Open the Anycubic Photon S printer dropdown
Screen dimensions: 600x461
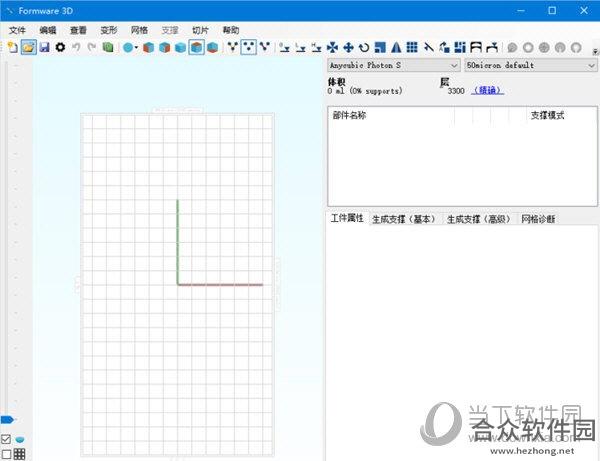(x=393, y=65)
